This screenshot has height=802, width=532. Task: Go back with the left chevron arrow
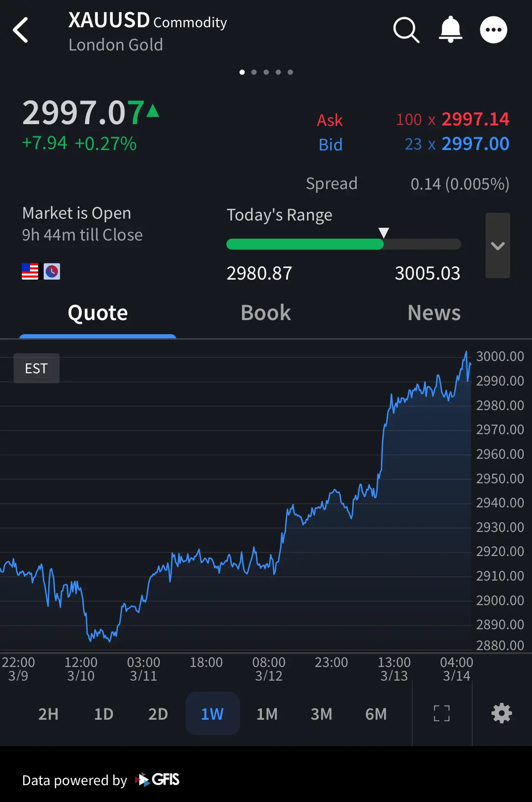point(20,30)
